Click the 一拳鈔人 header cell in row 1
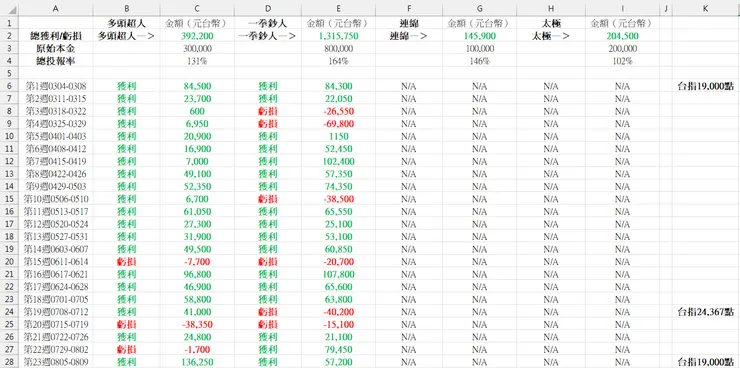Image resolution: width=740 pixels, height=368 pixels. coord(268,24)
